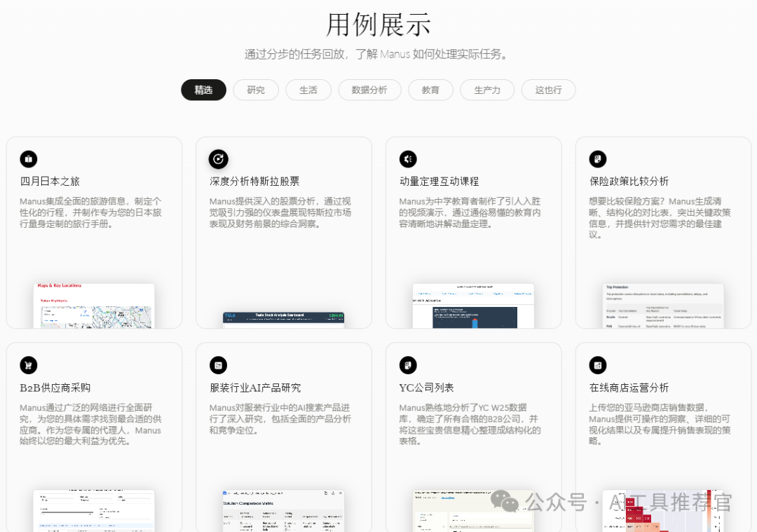Viewport: 757px width, 532px height.
Task: Open the B2B供应商采购 title
Action: point(55,388)
